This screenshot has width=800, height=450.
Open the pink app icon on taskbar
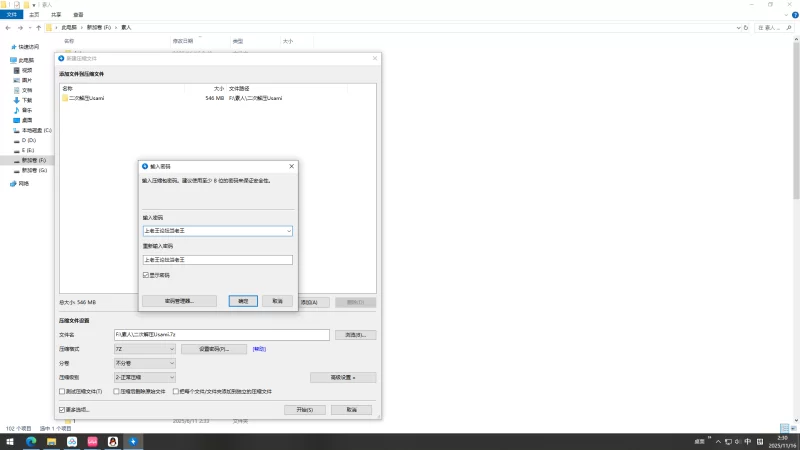pos(92,442)
